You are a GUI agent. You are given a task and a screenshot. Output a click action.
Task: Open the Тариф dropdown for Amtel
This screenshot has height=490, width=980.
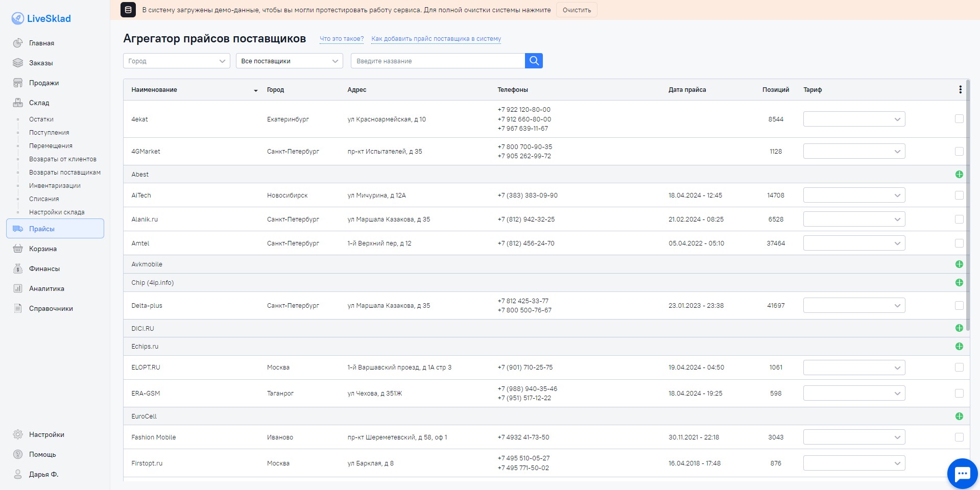click(x=854, y=243)
